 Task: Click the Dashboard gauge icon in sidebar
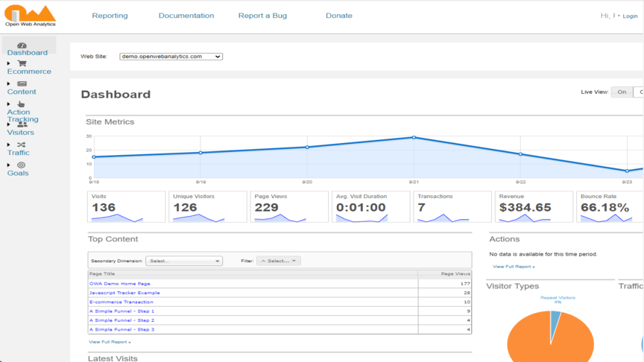22,45
